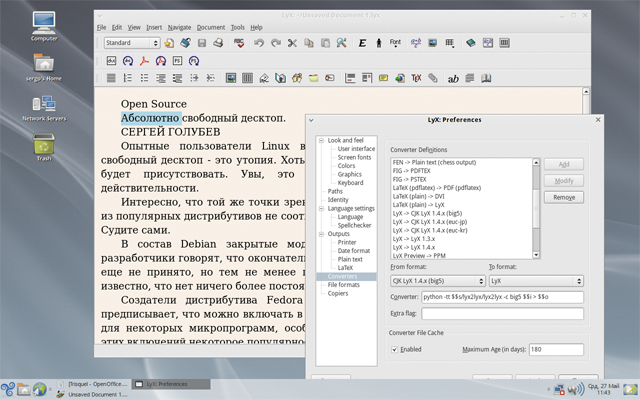Click the Add converter button

(x=564, y=164)
